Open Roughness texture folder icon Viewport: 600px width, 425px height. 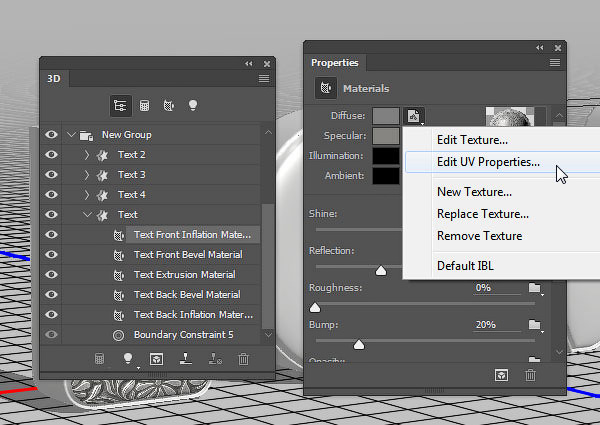[535, 288]
